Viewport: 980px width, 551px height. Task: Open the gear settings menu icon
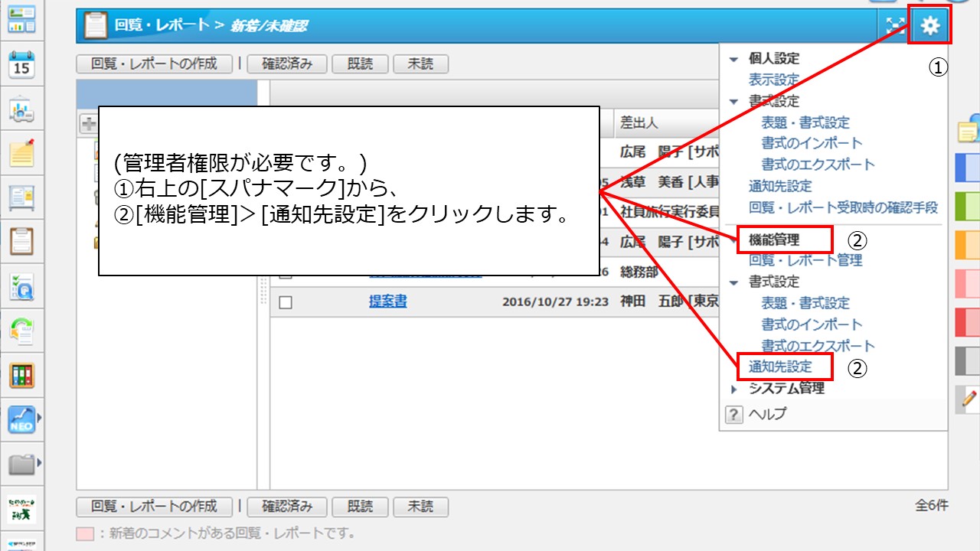[x=929, y=26]
